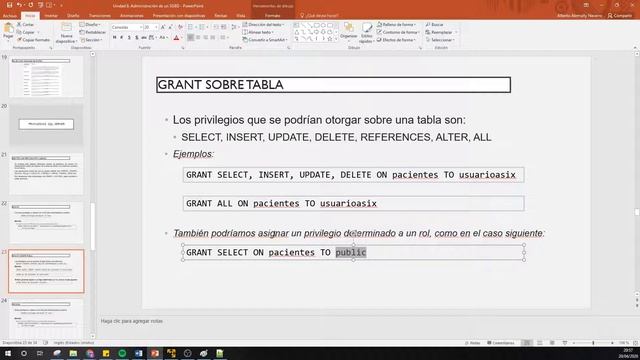Search with the Buscar command
This screenshot has width=640, height=360.
435,24
